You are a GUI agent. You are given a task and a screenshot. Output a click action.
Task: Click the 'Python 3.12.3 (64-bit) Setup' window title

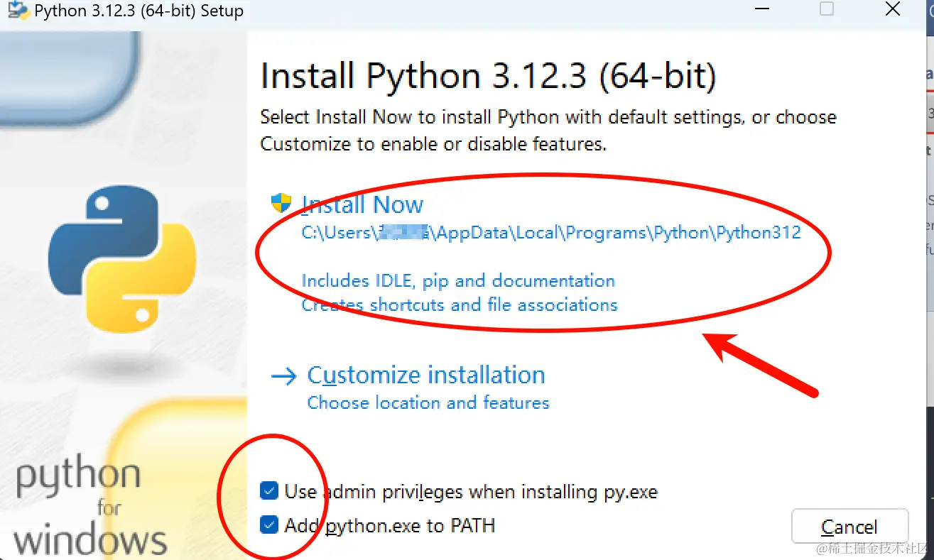coord(139,11)
